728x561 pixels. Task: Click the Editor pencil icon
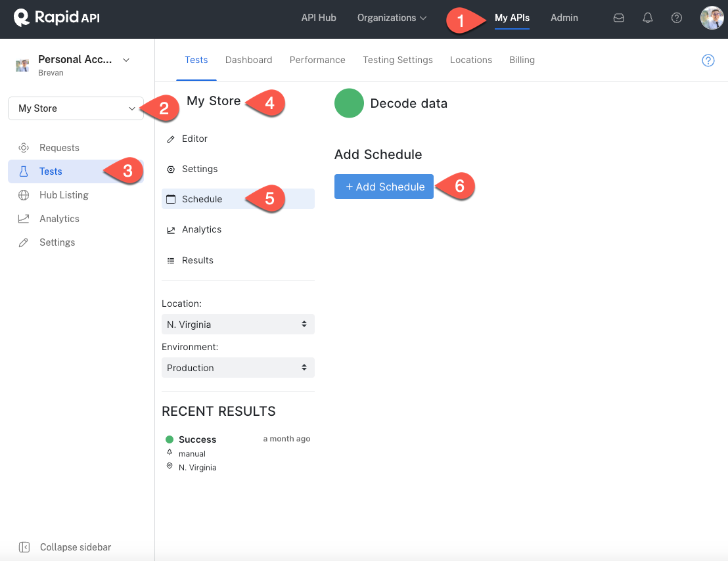[x=171, y=139]
